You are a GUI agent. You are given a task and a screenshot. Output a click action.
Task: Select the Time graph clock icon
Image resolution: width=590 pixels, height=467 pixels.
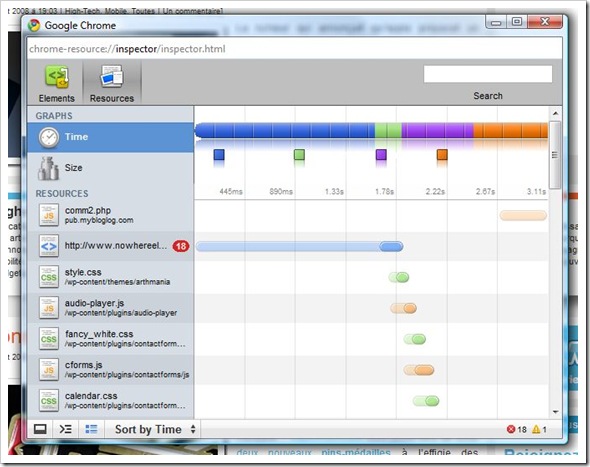pyautogui.click(x=49, y=137)
